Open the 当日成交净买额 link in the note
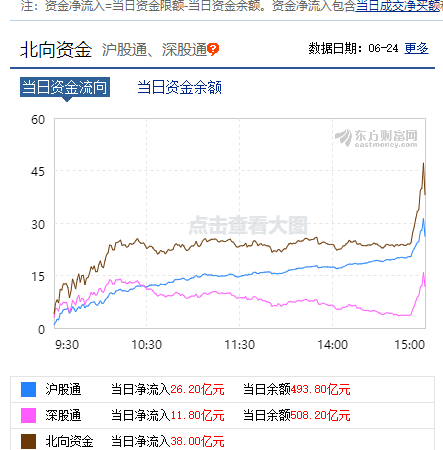The image size is (443, 450). coord(399,6)
